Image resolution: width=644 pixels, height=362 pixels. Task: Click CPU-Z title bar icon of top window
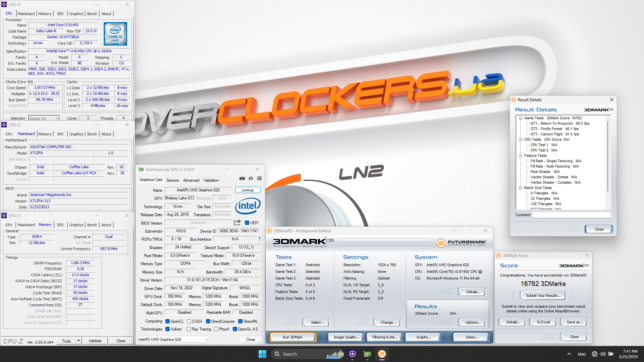point(4,4)
